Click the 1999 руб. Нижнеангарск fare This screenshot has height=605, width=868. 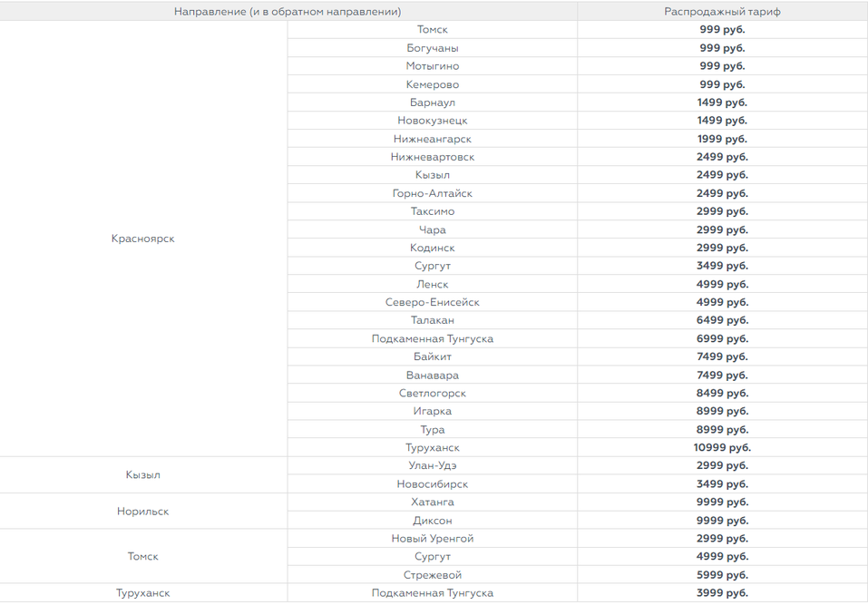722,139
